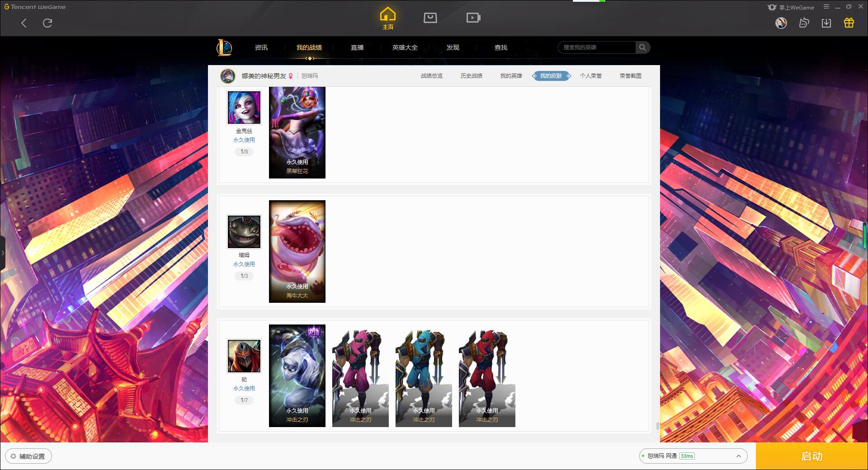Screen dimensions: 868x470
Task: Open 辅助设置 settings button
Action: [28, 456]
